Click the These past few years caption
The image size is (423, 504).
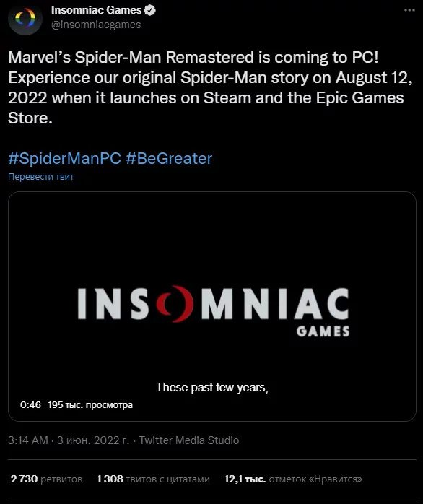[212, 387]
